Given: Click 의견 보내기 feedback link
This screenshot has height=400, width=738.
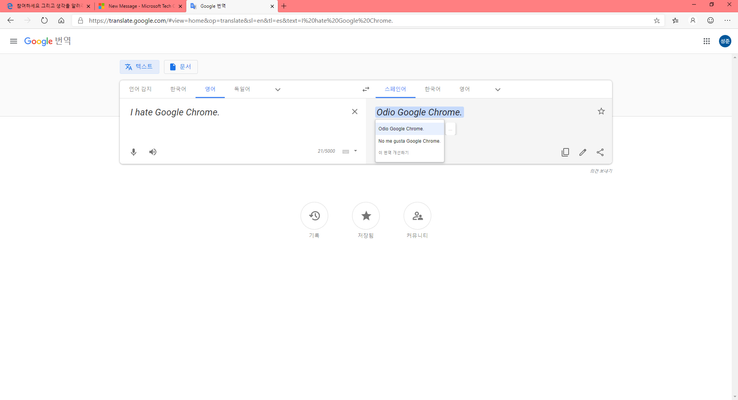Looking at the screenshot, I should click(601, 171).
